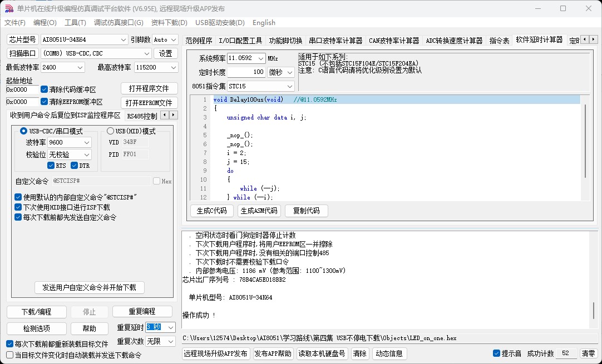Switch to 指令表 tab
602x364 pixels.
tap(499, 40)
